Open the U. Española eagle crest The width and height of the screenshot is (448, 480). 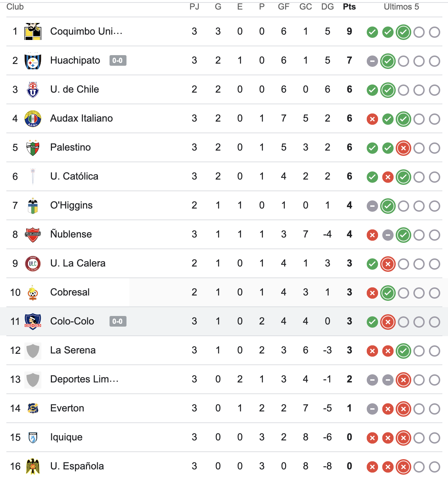click(x=33, y=466)
